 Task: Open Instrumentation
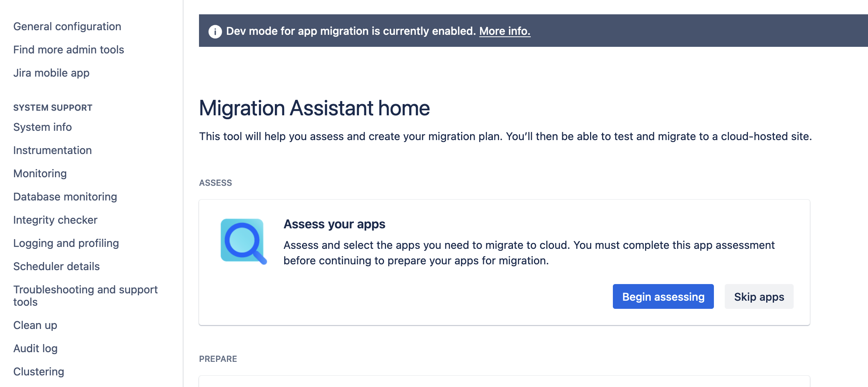(52, 150)
